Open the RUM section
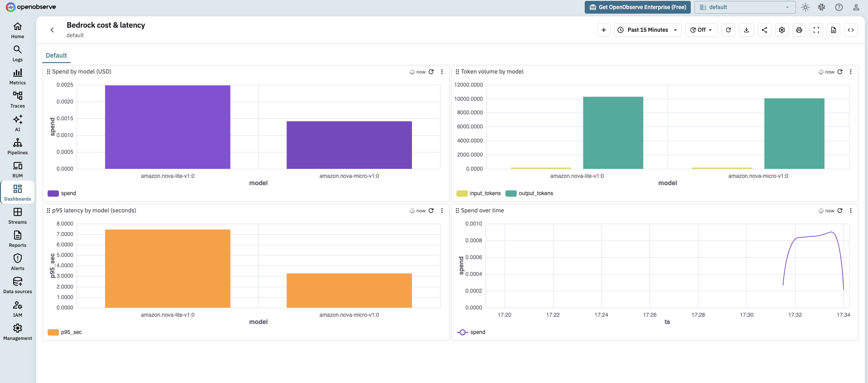The image size is (868, 383). [18, 170]
